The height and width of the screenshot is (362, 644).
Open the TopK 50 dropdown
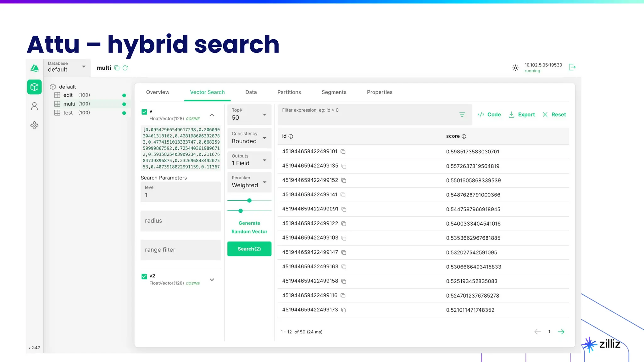[249, 114]
